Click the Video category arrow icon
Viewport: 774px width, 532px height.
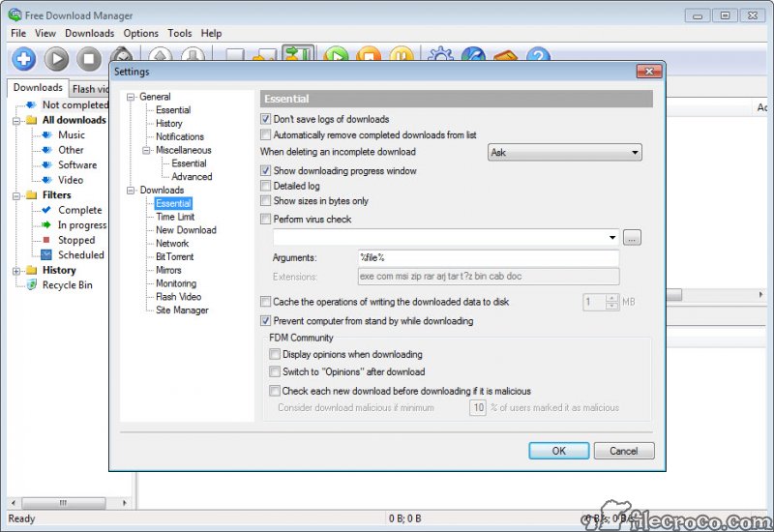46,180
